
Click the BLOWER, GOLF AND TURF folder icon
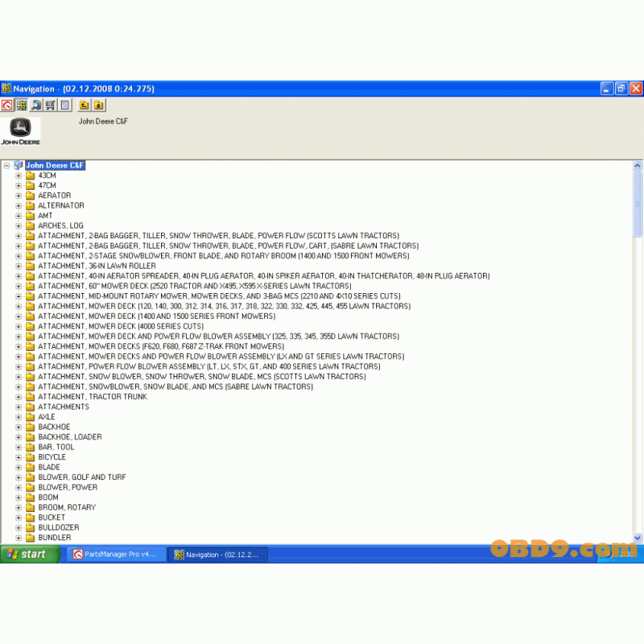coord(30,477)
